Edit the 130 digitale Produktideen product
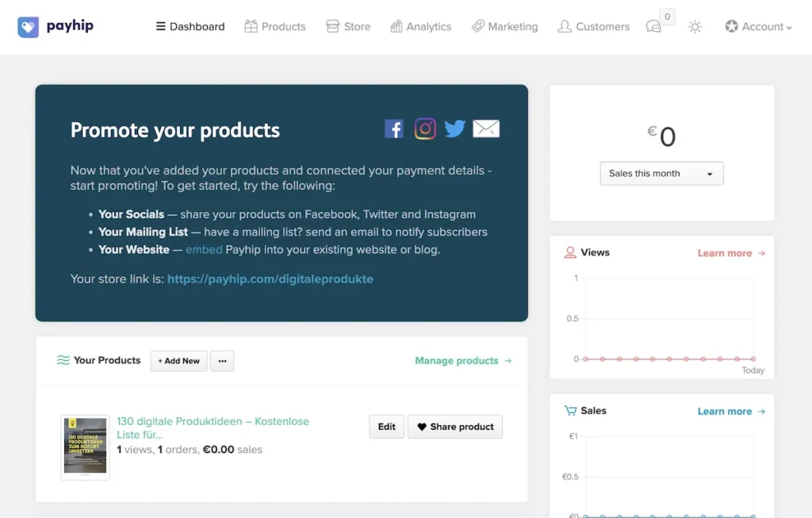 pos(386,426)
